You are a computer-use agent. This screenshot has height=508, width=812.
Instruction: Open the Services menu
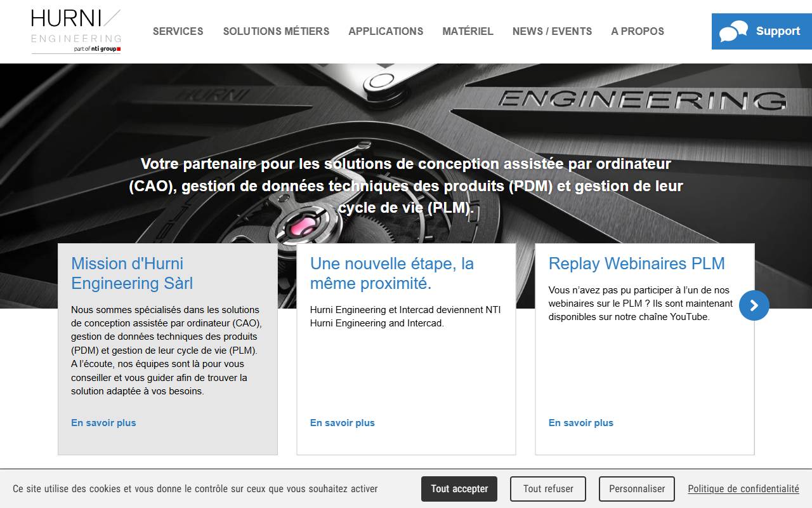178,31
